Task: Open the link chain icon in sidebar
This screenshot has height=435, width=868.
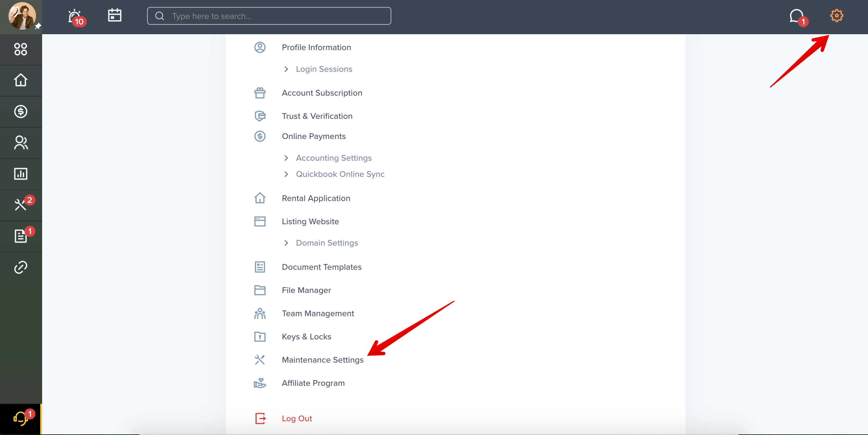Action: click(x=20, y=267)
